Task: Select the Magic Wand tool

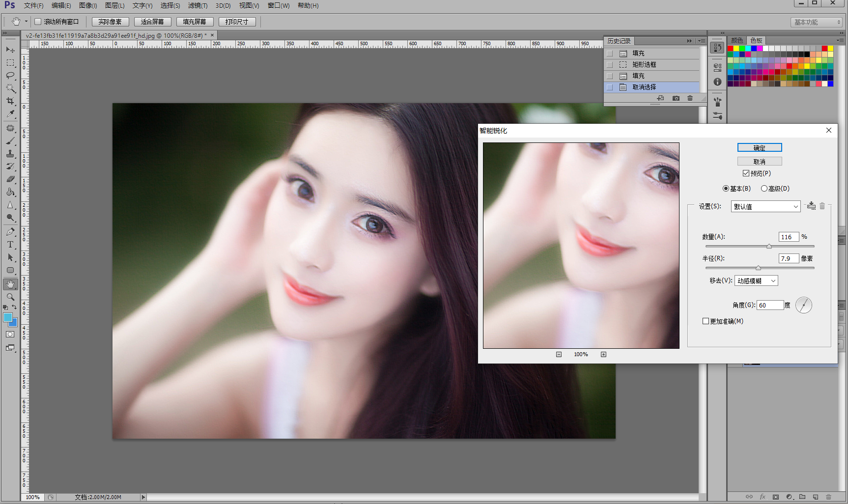Action: coord(10,88)
